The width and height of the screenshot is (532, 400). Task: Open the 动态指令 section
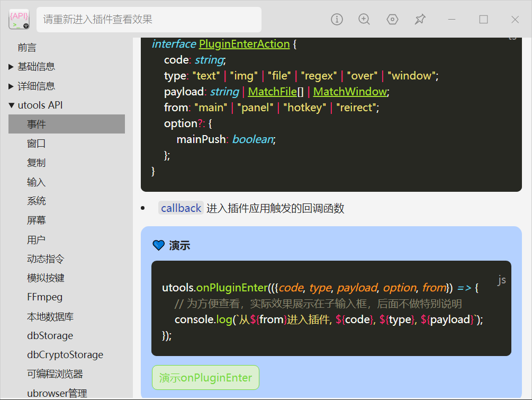pos(46,259)
